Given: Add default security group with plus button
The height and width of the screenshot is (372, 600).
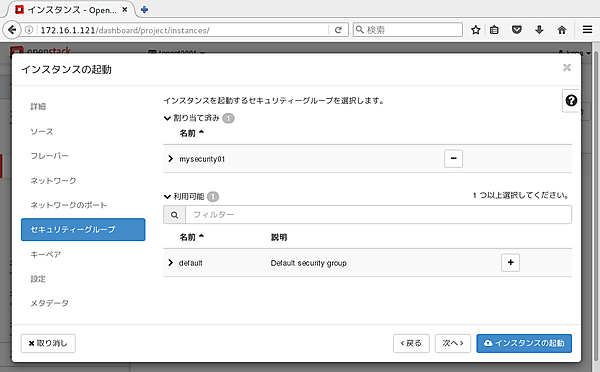Looking at the screenshot, I should (x=510, y=263).
